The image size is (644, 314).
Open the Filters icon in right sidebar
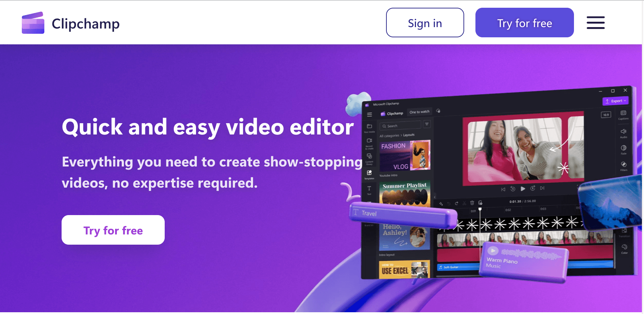pos(623,164)
